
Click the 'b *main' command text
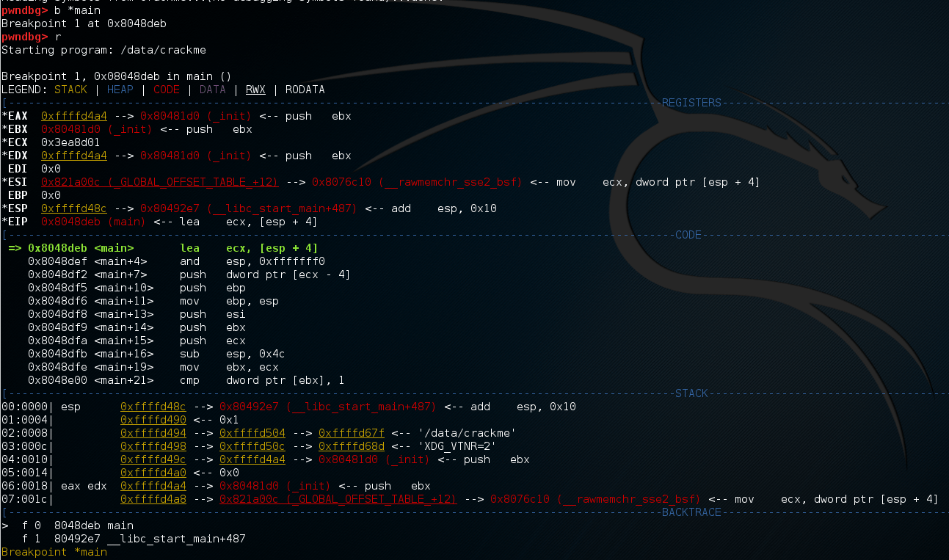pyautogui.click(x=77, y=10)
